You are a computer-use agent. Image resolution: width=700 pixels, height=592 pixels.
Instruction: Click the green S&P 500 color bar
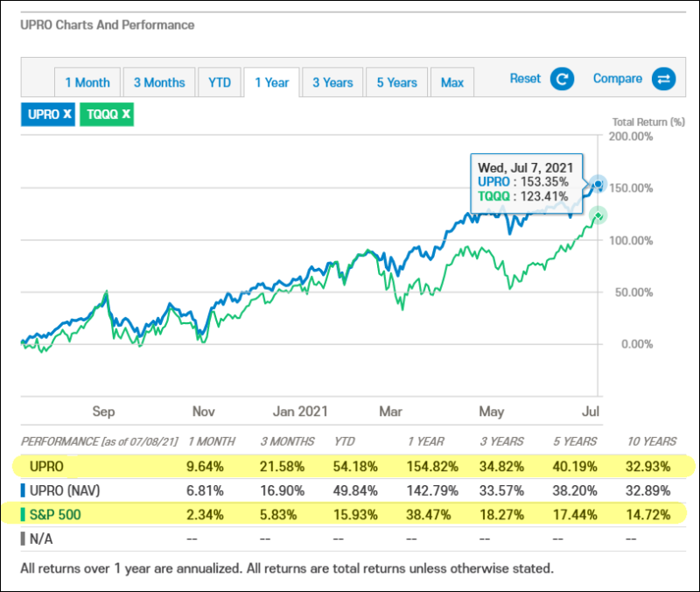[23, 514]
